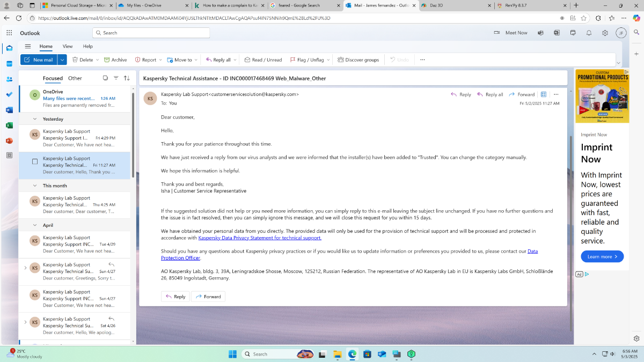
Task: Open ribbon overflow ellipsis menu
Action: pos(422,60)
